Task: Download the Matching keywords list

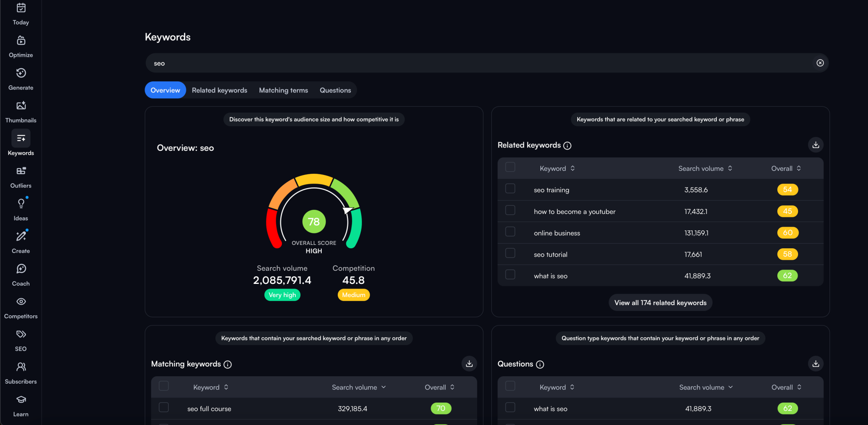Action: 469,364
